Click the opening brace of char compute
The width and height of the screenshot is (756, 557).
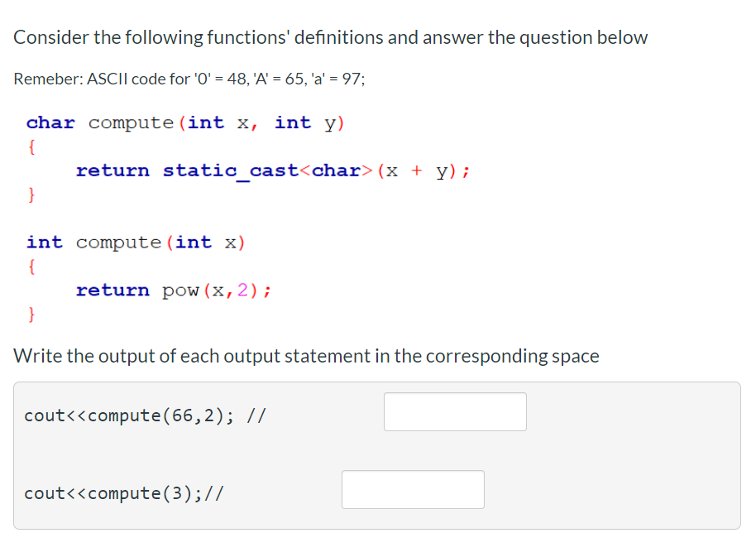click(x=30, y=146)
